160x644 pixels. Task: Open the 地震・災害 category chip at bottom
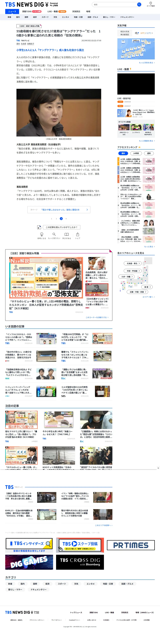(x=108, y=584)
